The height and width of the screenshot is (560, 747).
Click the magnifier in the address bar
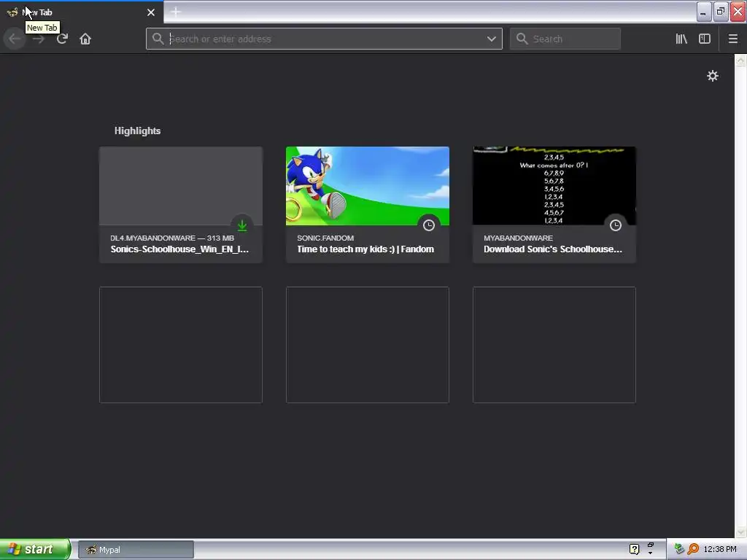coord(158,39)
